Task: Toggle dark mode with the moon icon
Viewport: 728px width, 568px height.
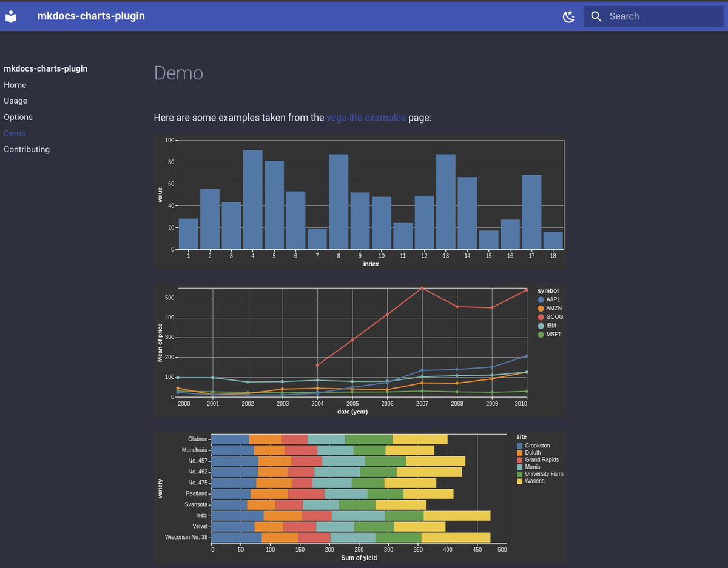Action: click(568, 16)
